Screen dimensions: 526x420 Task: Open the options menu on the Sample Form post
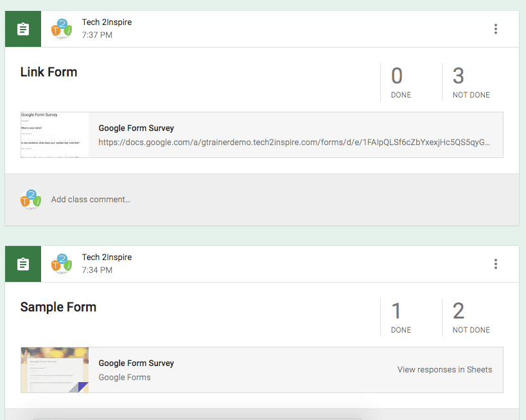[x=495, y=263]
